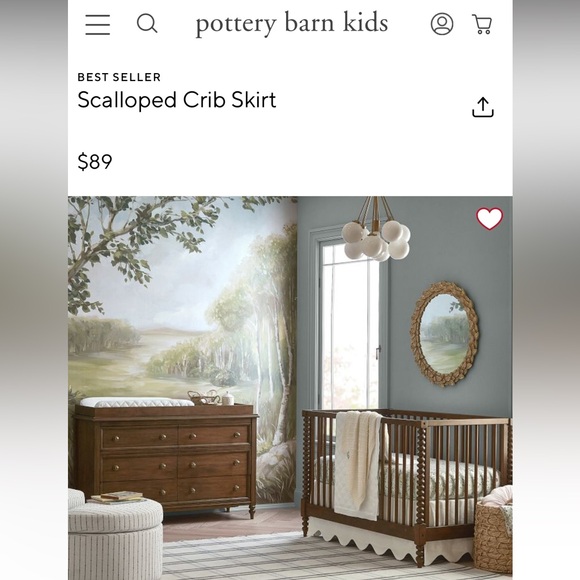Go to Pottery Barn Kids home logo
This screenshot has width=580, height=580.
point(291,24)
